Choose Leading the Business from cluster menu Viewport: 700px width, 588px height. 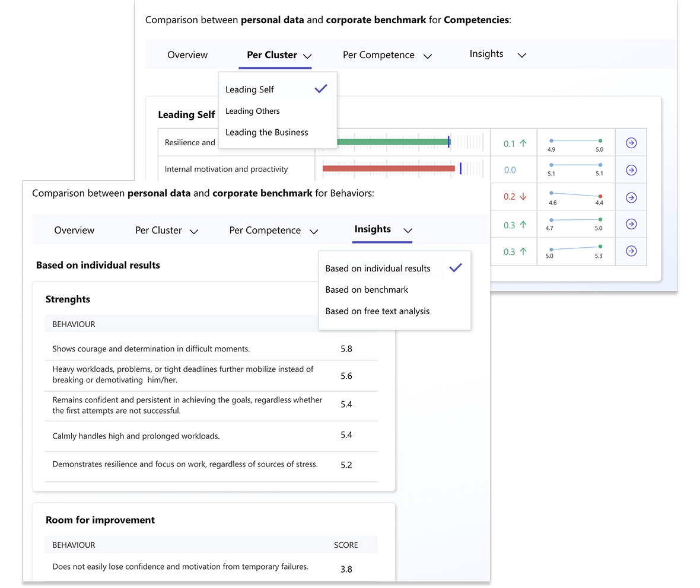coord(267,132)
